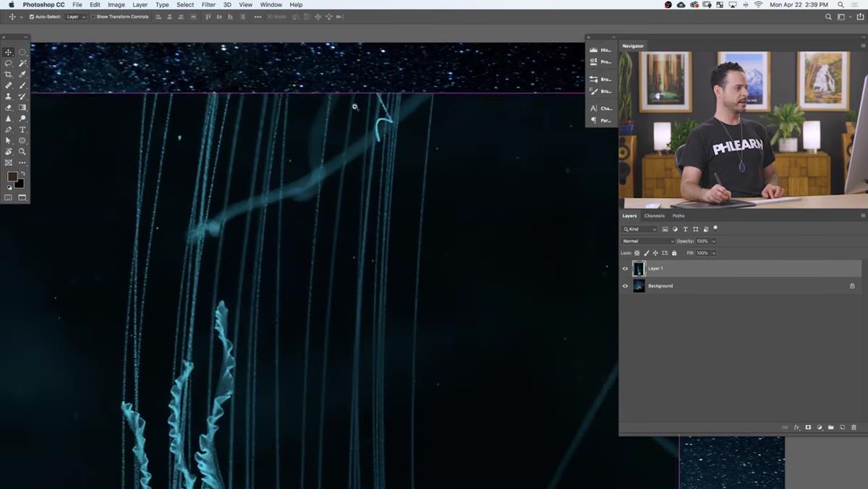This screenshot has height=489, width=868.
Task: Select the Clone Stamp tool
Action: click(x=9, y=96)
